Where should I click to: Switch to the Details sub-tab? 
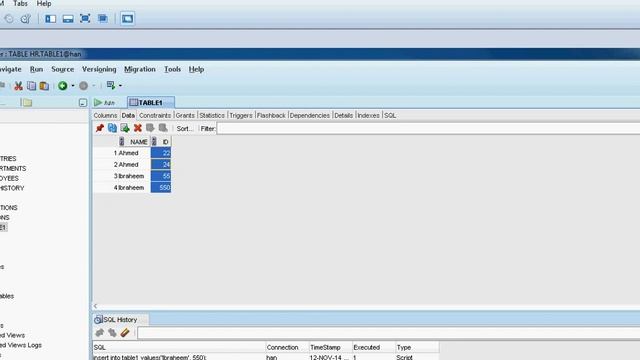coord(343,116)
